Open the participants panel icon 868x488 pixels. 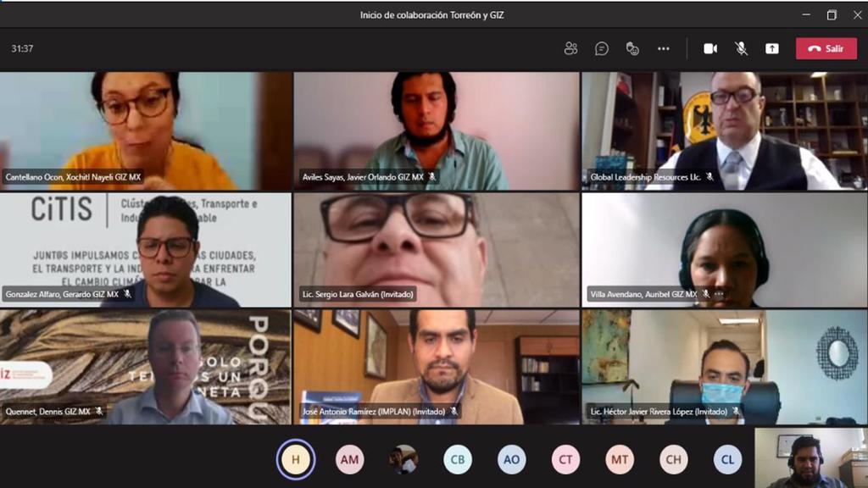tap(570, 48)
